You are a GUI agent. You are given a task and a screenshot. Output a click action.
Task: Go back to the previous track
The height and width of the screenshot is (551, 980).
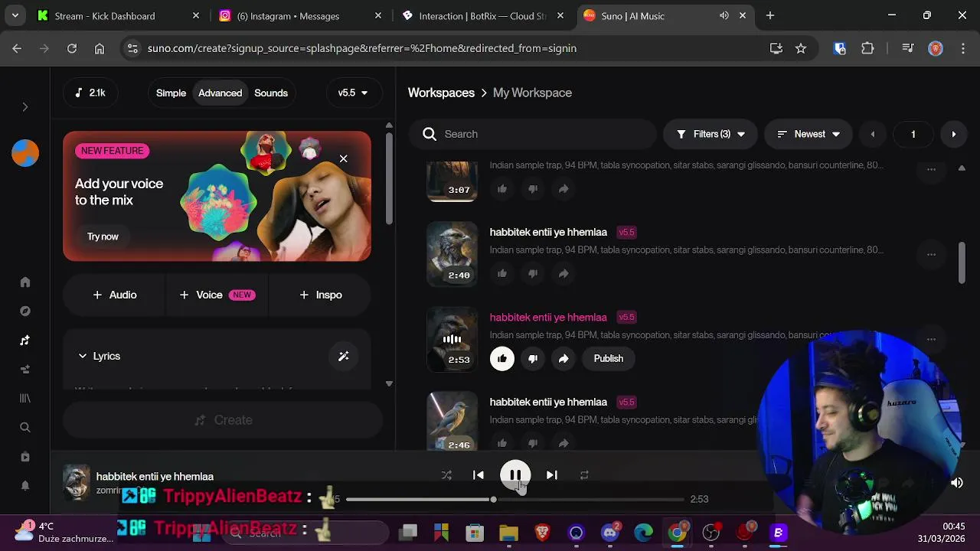479,475
